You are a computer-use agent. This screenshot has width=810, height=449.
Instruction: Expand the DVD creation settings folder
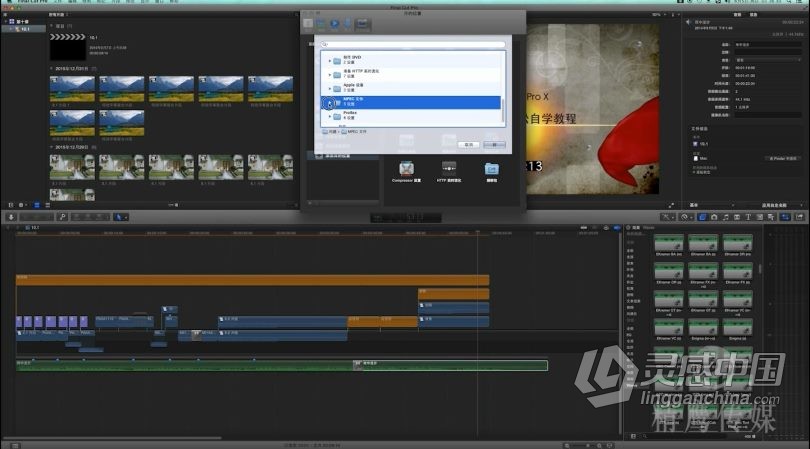(330, 60)
